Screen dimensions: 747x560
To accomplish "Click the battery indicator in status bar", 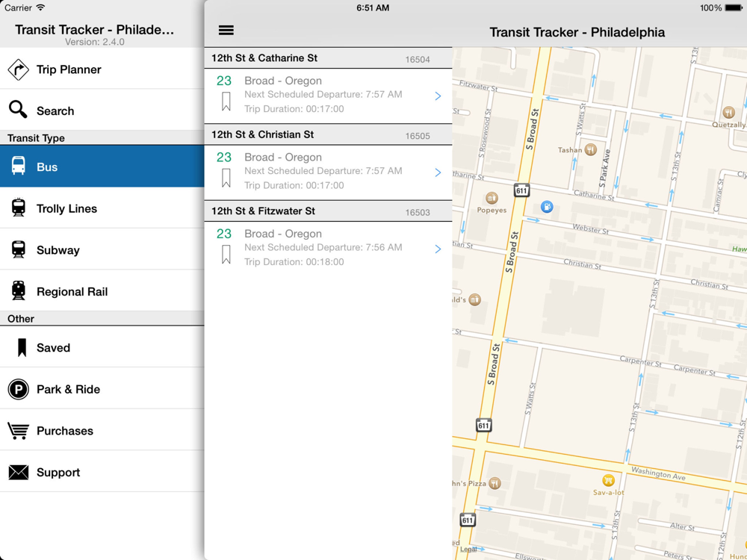I will pyautogui.click(x=734, y=8).
